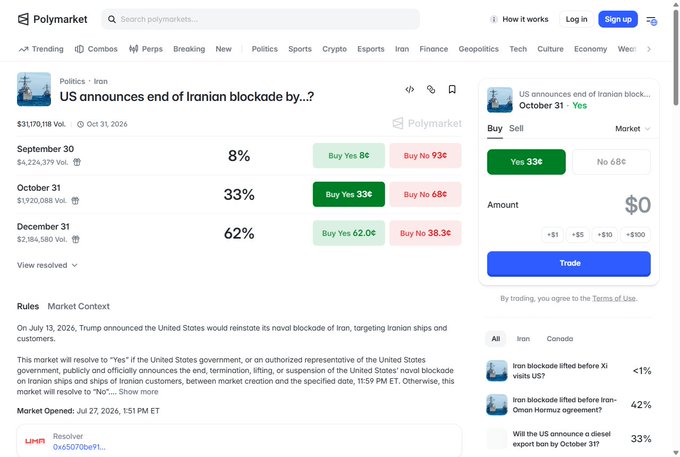The image size is (680, 457).
Task: Click Buy Yes 33¢ for October 31
Action: (349, 194)
